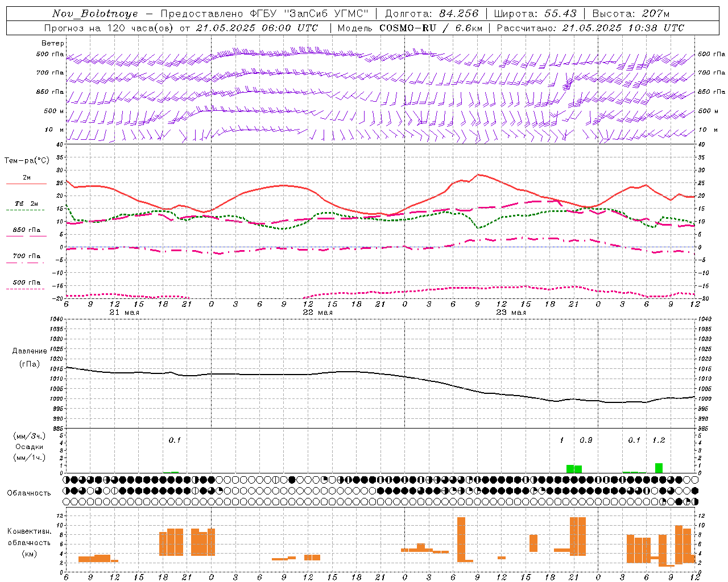728x582 pixels.
Task: Click the station name Nov_Bolotnoye in the header
Action: (95, 14)
